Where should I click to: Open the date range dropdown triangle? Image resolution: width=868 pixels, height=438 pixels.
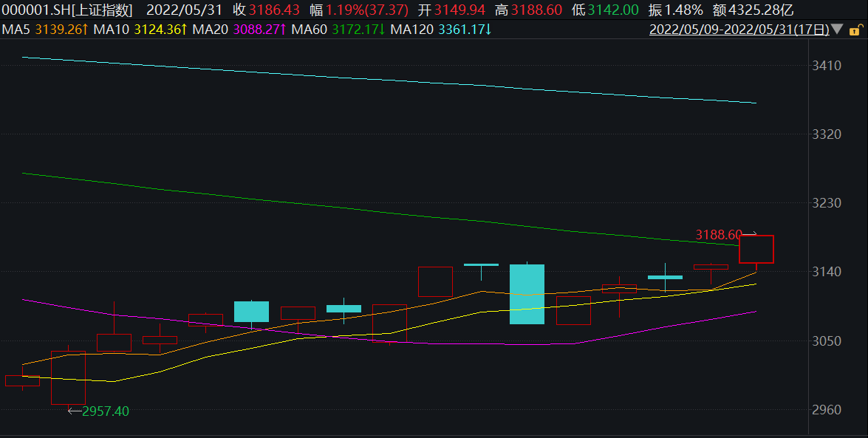click(836, 30)
